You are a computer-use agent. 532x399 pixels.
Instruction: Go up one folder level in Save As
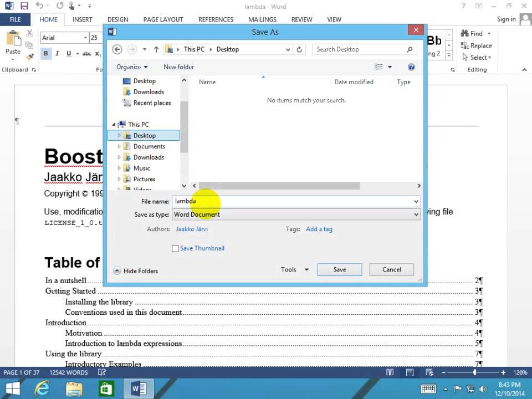156,49
